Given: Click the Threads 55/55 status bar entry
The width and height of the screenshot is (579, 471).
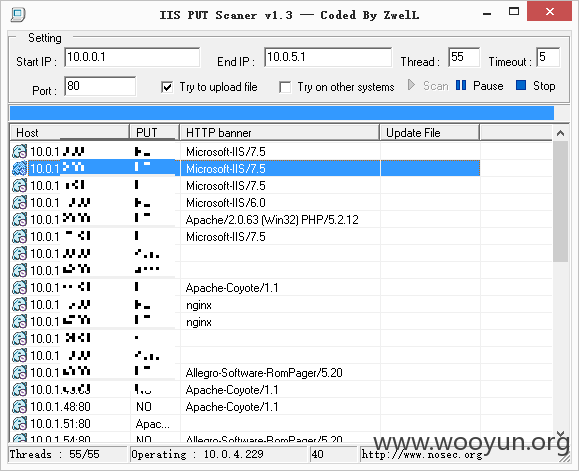Looking at the screenshot, I should pyautogui.click(x=67, y=454).
